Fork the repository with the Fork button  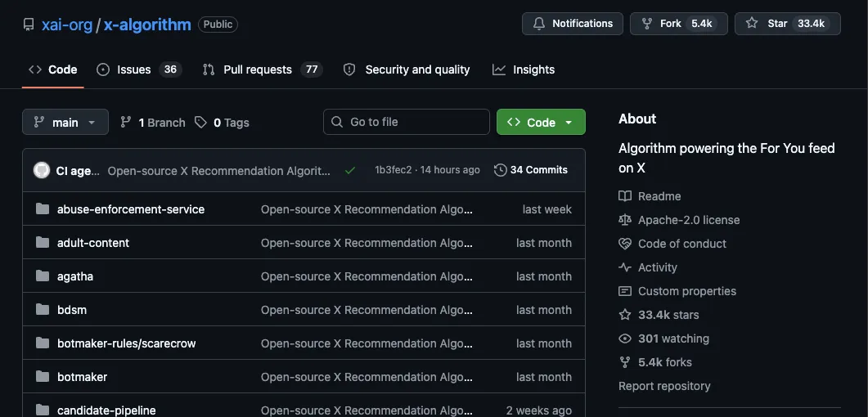pos(679,24)
